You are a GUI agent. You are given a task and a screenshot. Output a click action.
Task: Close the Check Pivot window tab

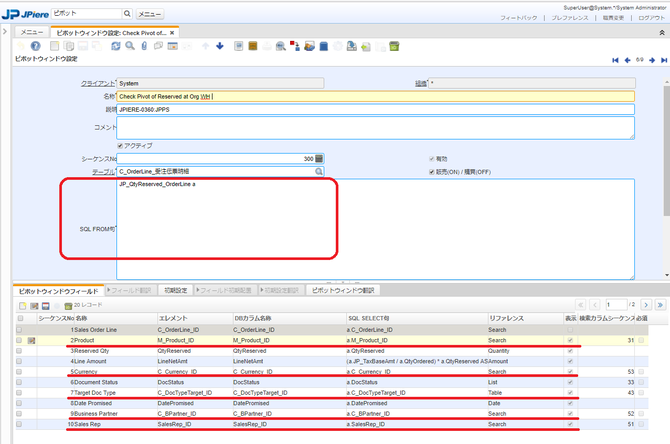click(x=172, y=33)
